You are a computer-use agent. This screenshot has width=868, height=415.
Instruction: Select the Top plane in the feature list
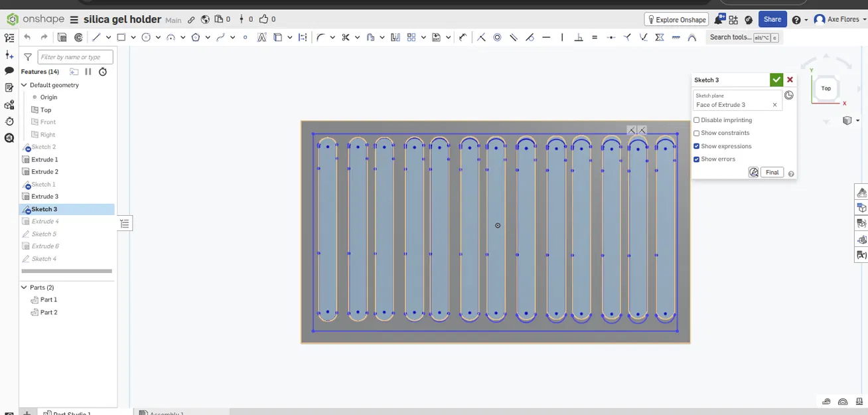(x=46, y=110)
